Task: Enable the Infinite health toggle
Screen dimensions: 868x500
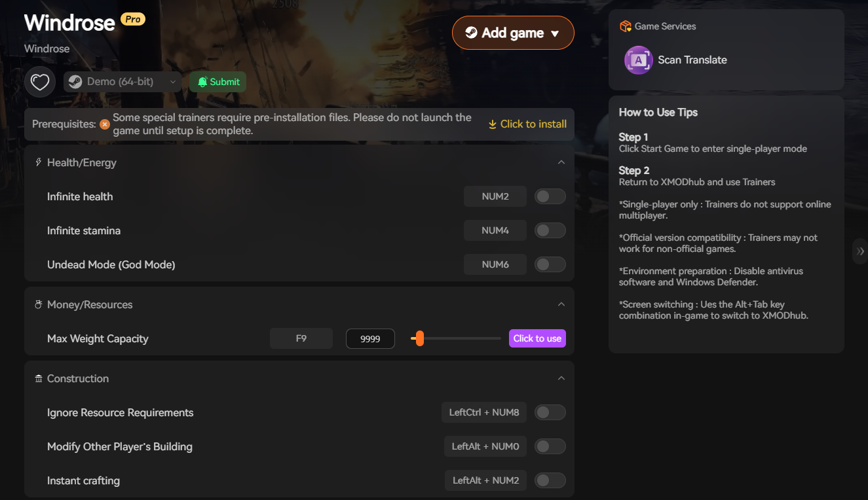Action: tap(550, 196)
